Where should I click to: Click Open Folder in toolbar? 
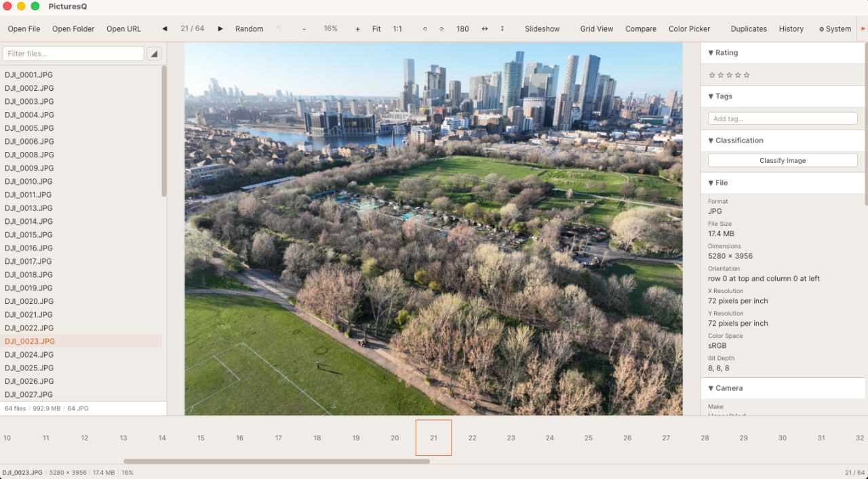73,28
